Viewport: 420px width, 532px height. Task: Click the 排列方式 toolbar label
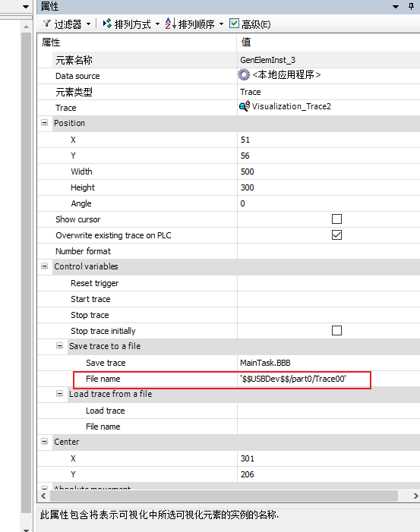[x=133, y=24]
